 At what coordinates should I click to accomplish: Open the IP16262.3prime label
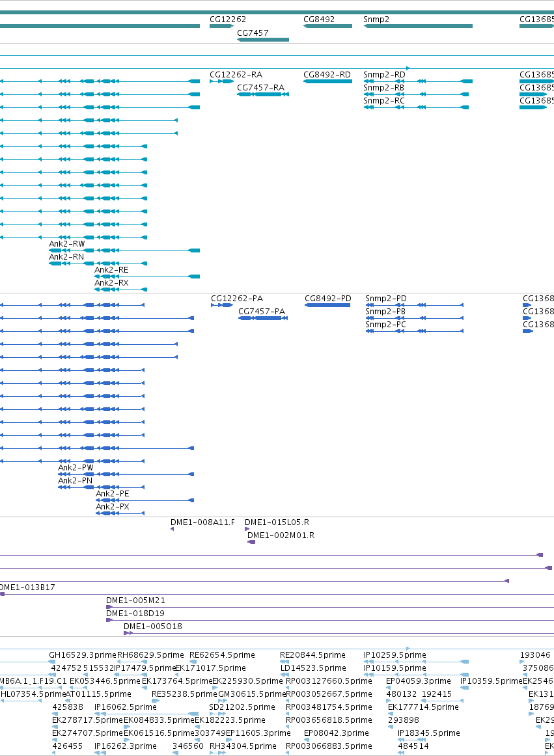pos(126,746)
